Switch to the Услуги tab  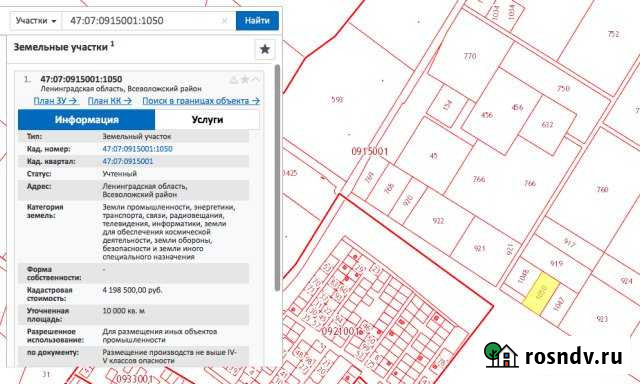(207, 120)
